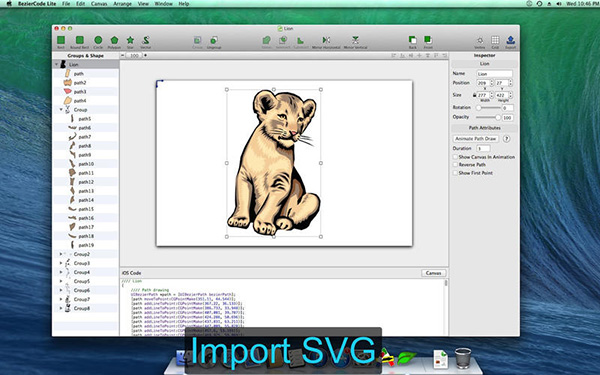Click the green leaf Dock icon
Image resolution: width=600 pixels, height=375 pixels.
point(407,358)
